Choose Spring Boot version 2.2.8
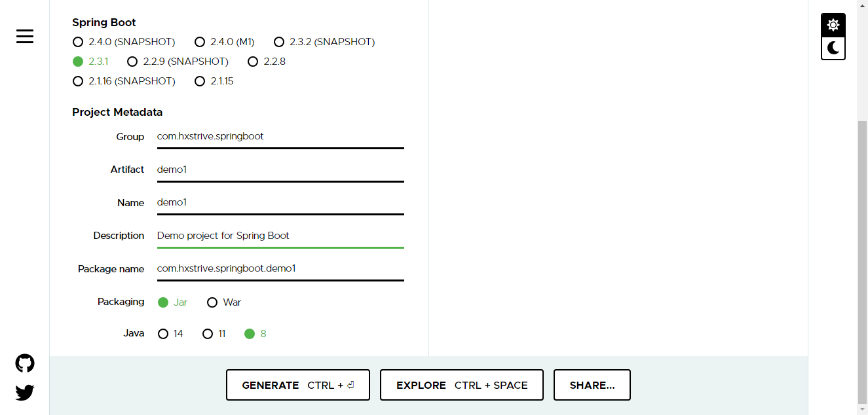868x415 pixels. [x=267, y=62]
